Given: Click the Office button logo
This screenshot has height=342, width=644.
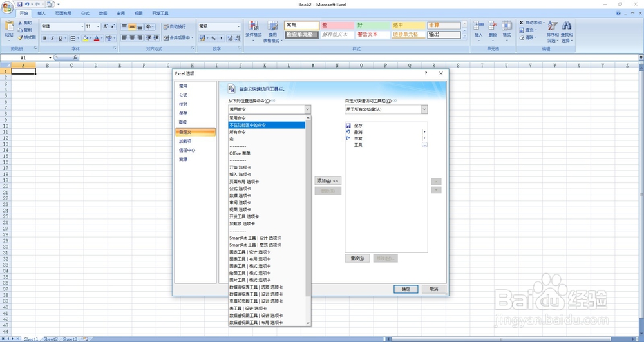Looking at the screenshot, I should (7, 7).
